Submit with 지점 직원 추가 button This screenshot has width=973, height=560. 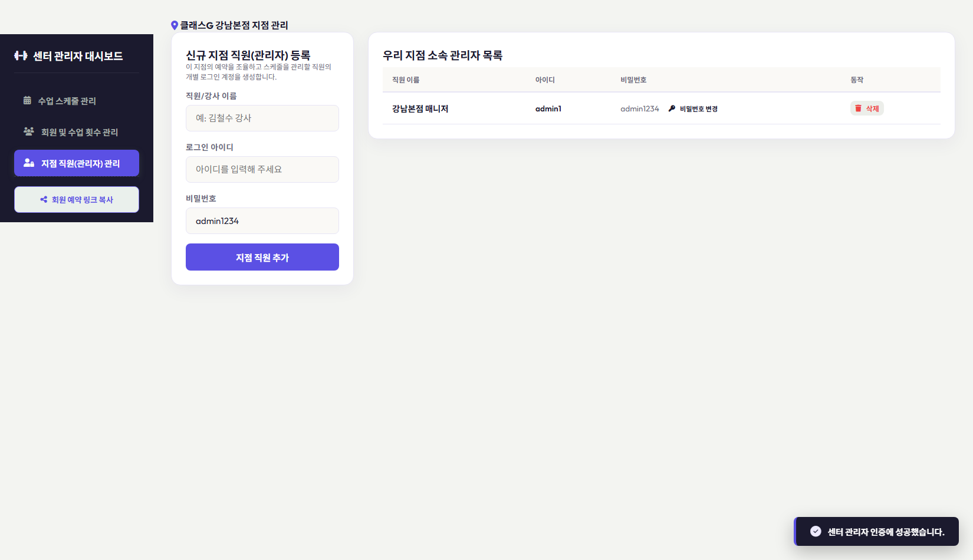(262, 257)
